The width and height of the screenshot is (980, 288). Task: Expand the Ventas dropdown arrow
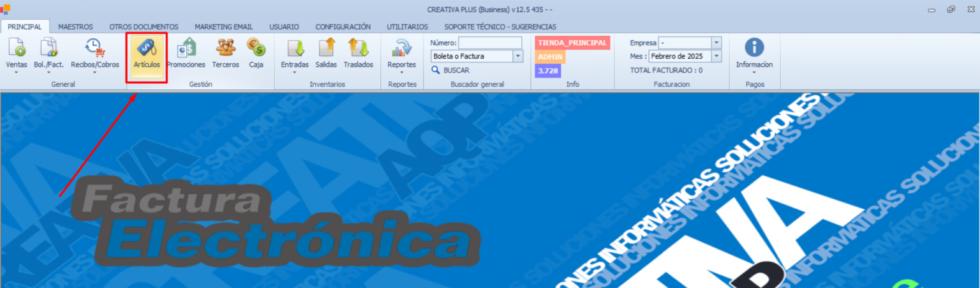click(17, 72)
